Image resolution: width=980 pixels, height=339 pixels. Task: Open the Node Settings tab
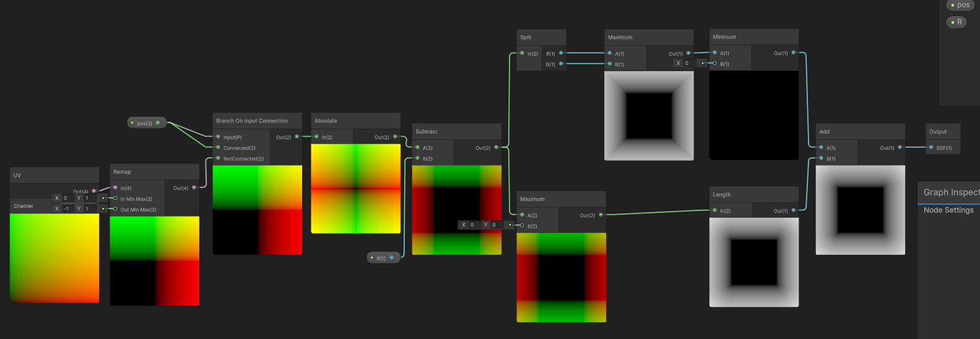tap(948, 210)
